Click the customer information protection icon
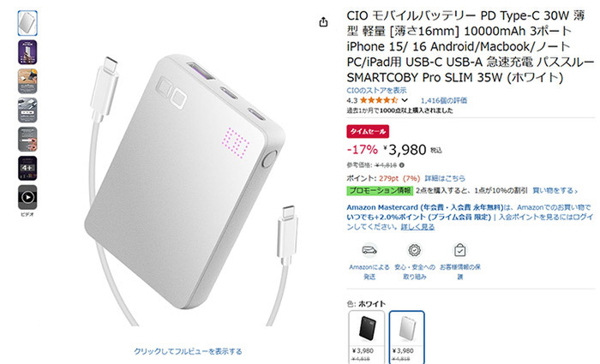This screenshot has width=600, height=364. tap(459, 250)
